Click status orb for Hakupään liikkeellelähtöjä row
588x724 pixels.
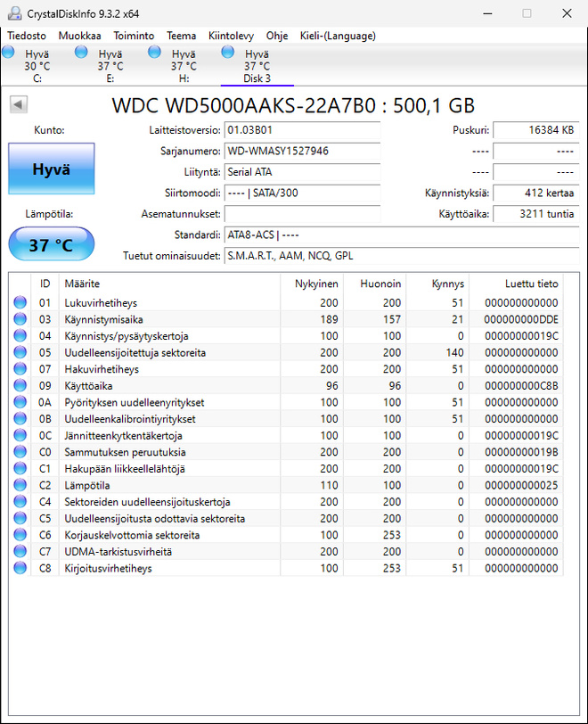(20, 469)
